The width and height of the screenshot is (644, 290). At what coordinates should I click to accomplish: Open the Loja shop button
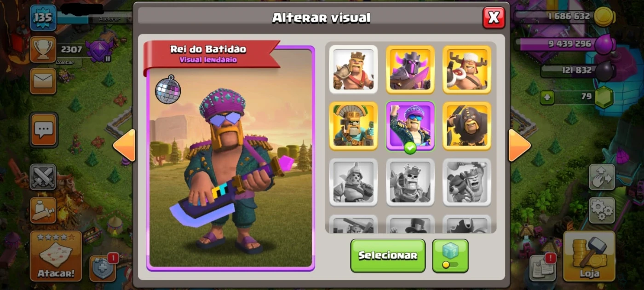589,256
